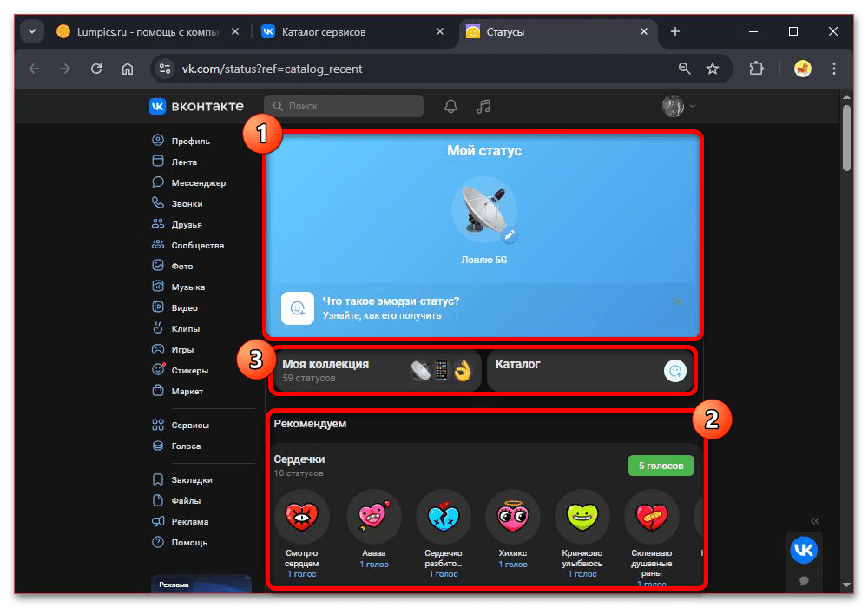The width and height of the screenshot is (868, 608).
Task: Select the broken heart status emoji
Action: 443,518
